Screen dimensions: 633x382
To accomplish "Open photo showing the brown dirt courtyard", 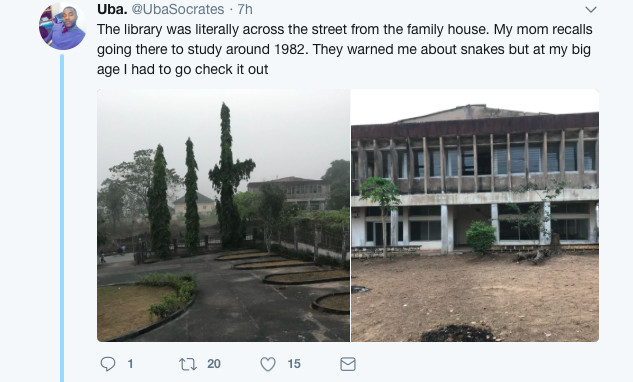I will click(475, 215).
